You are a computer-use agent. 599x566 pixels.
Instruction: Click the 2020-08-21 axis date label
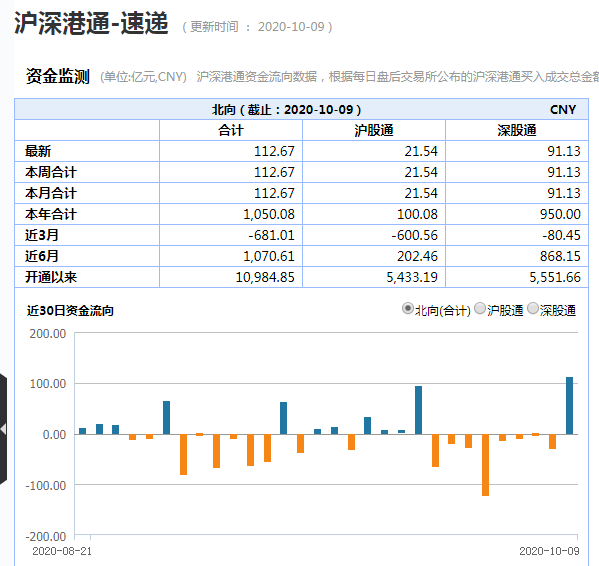tap(62, 551)
